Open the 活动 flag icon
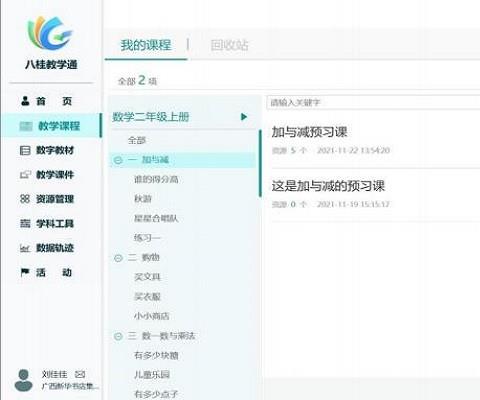The width and height of the screenshot is (480, 400). (x=25, y=272)
